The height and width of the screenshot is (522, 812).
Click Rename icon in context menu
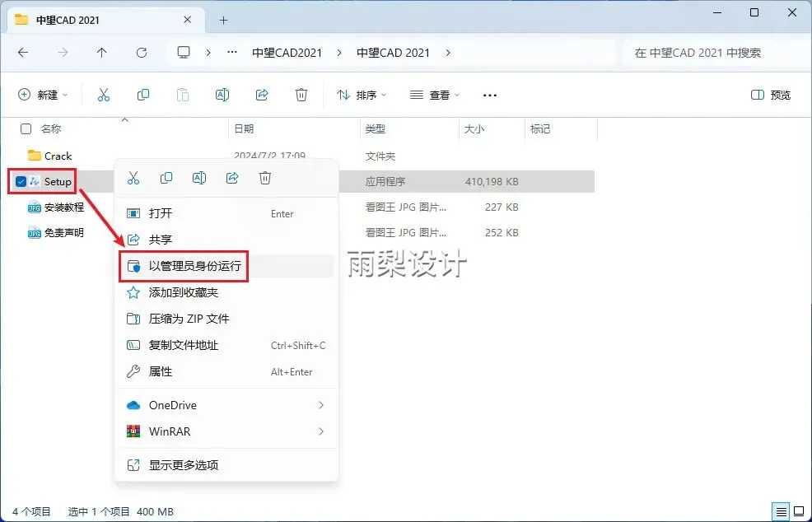pyautogui.click(x=199, y=178)
